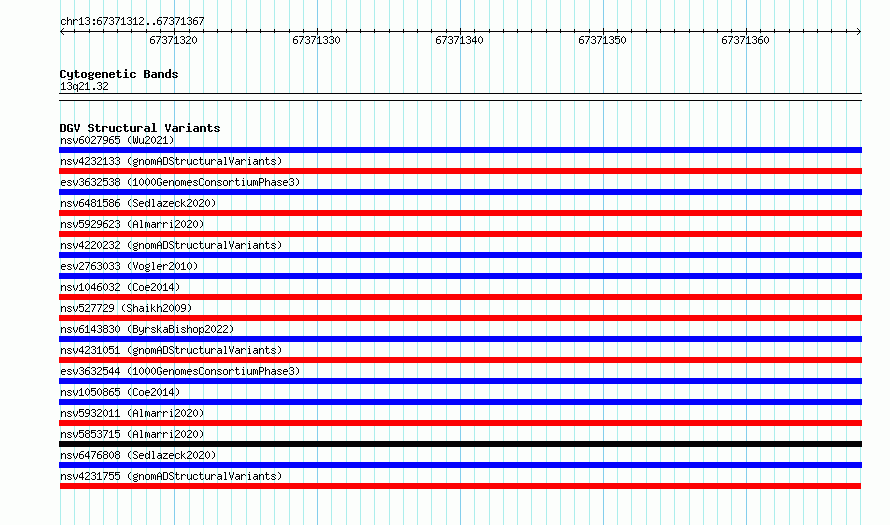Click the Cytogenetic Bands track title
Image resolution: width=890 pixels, height=525 pixels.
click(119, 74)
